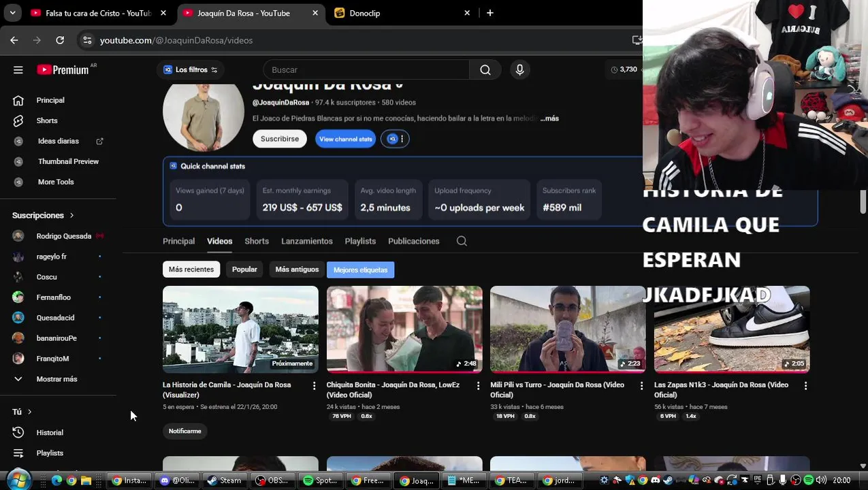This screenshot has height=490, width=868.
Task: Open vidIQ three-dot menu beside channel stats
Action: 402,139
